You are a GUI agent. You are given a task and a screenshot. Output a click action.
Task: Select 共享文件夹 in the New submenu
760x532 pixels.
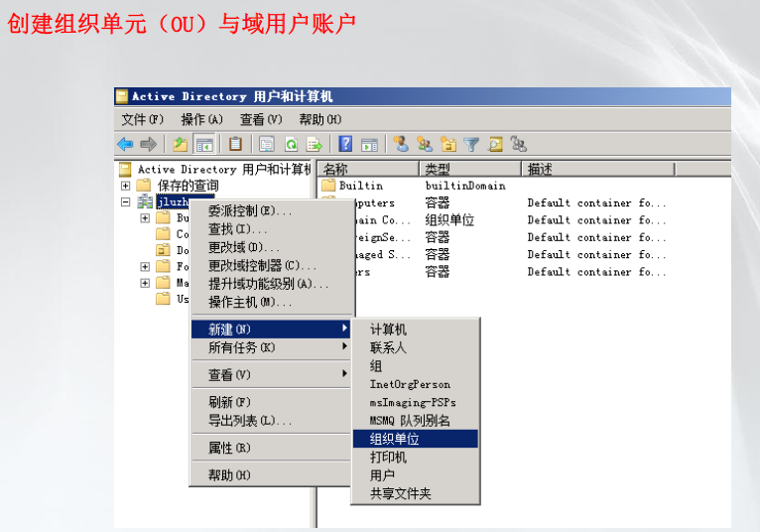[x=416, y=493]
